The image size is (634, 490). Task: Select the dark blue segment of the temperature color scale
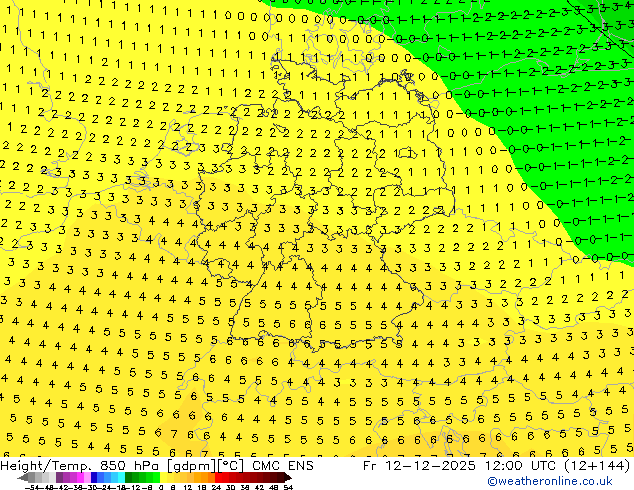coord(94,477)
